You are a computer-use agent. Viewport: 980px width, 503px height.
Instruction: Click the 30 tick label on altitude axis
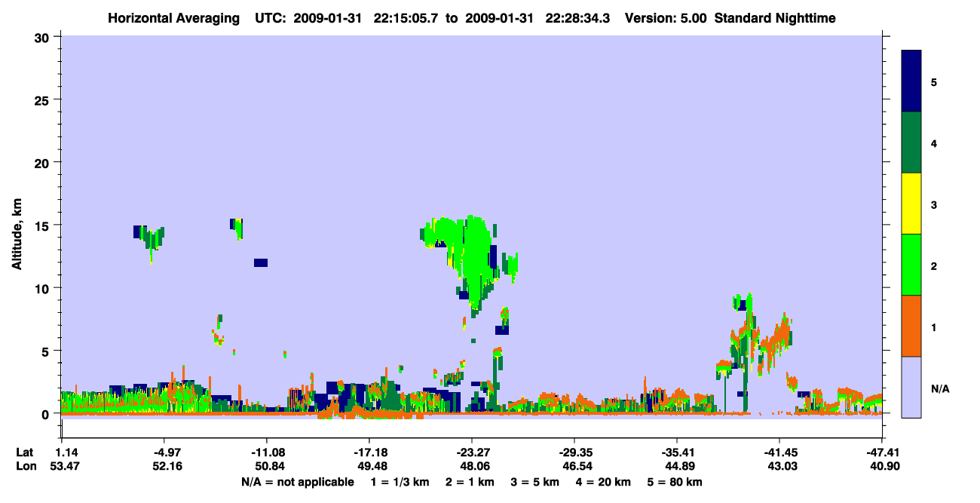point(43,37)
